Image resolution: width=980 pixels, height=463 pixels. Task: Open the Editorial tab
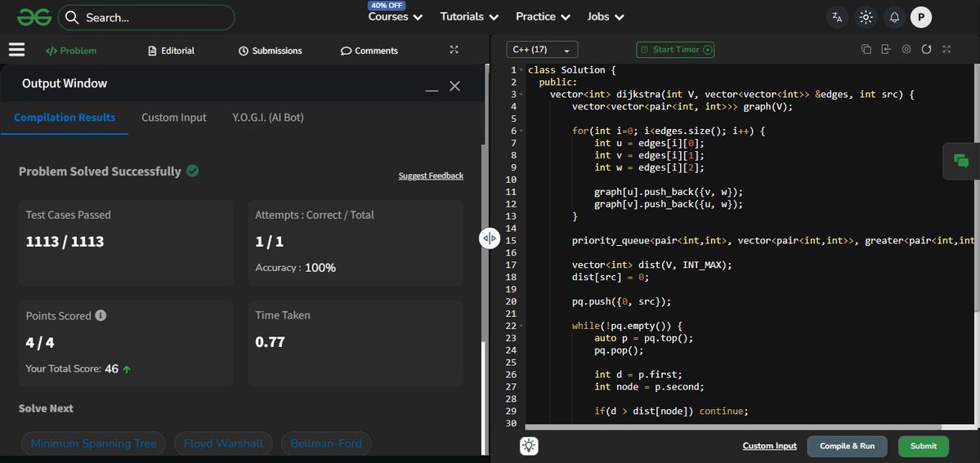point(172,51)
